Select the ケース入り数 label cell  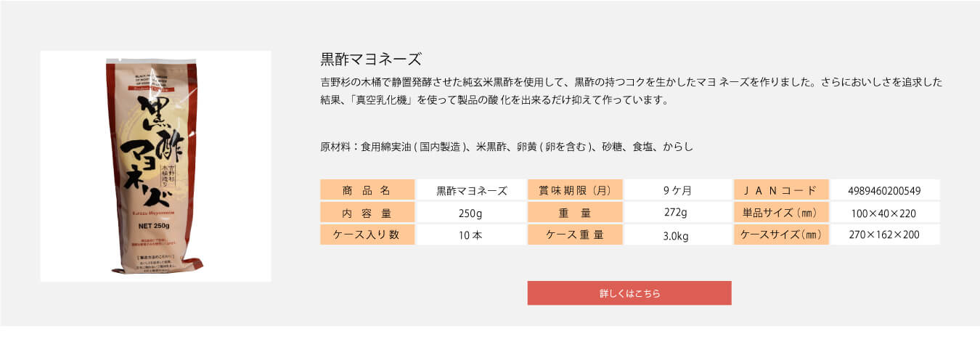367,234
